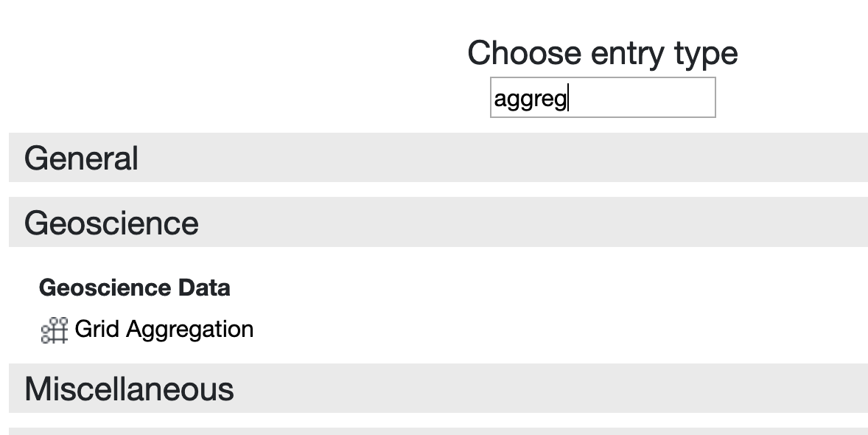Viewport: 868px width, 435px height.
Task: Expand the General section header
Action: click(x=438, y=157)
